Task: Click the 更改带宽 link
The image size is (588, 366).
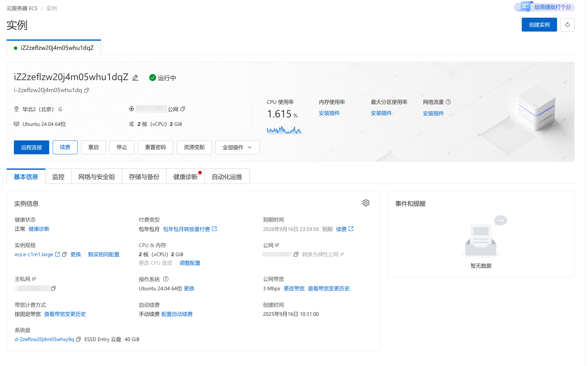Action: (x=294, y=288)
